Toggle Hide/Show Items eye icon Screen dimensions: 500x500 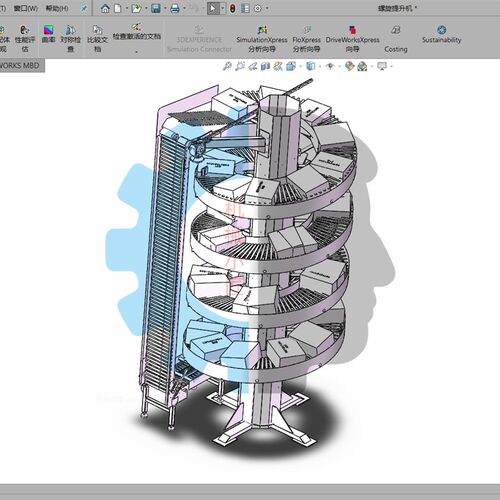pyautogui.click(x=330, y=66)
